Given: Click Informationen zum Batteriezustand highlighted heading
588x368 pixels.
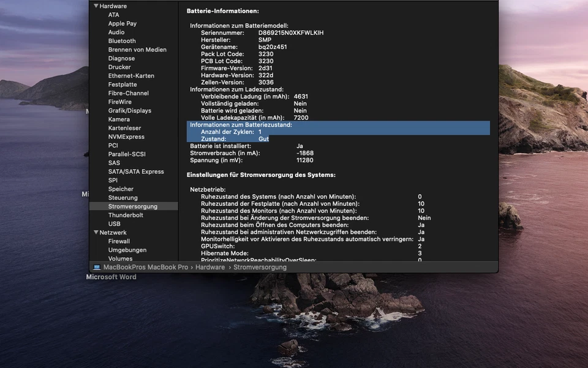Looking at the screenshot, I should click(x=241, y=125).
